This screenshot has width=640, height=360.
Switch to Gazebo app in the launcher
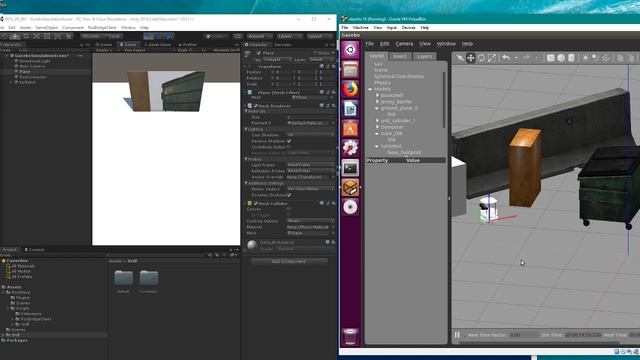pyautogui.click(x=350, y=187)
